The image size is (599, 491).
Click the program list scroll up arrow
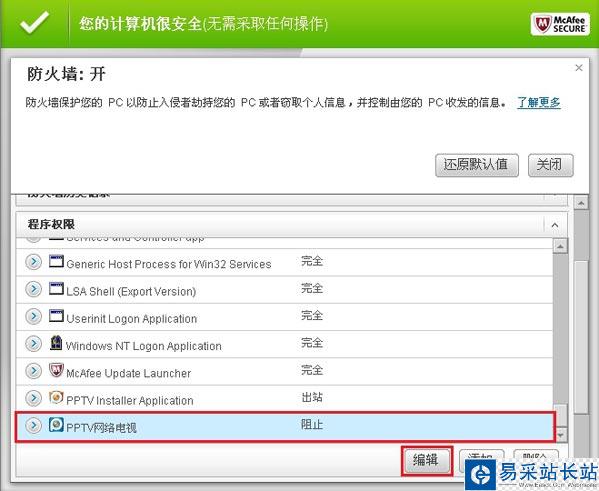(560, 246)
